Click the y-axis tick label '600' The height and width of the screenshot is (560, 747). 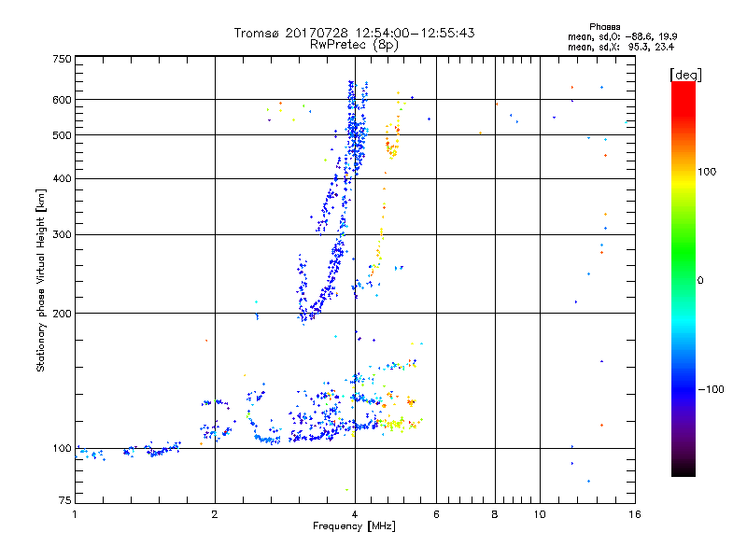(62, 100)
